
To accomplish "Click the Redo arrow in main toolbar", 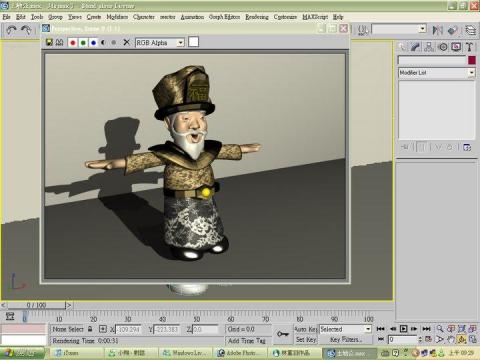I will (x=26, y=30).
